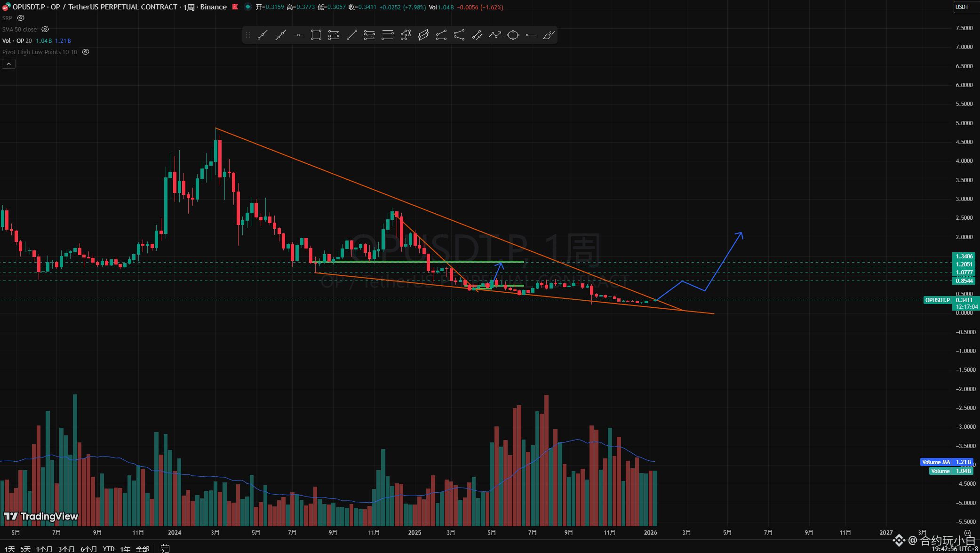980x553 pixels.
Task: Select the polygon shape drawing tool
Action: (405, 35)
